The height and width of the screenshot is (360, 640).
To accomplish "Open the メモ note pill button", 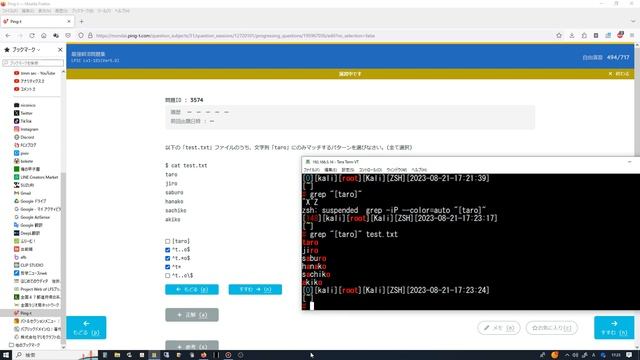I will point(499,328).
